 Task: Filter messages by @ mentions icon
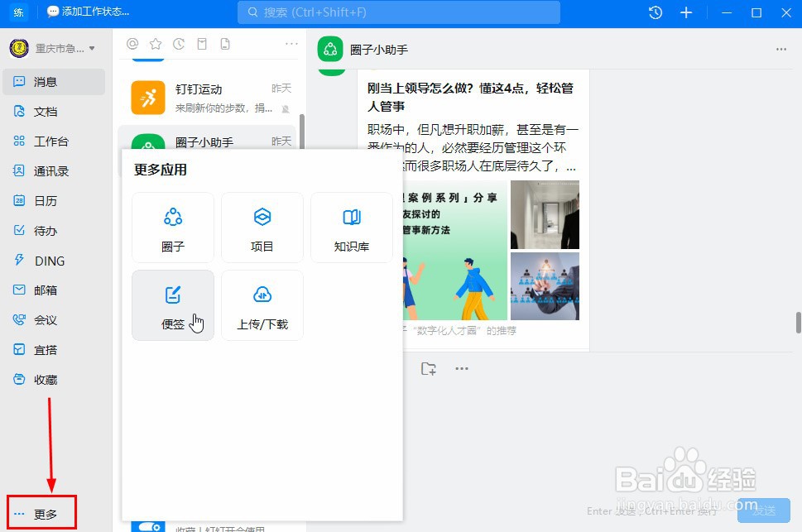click(132, 44)
